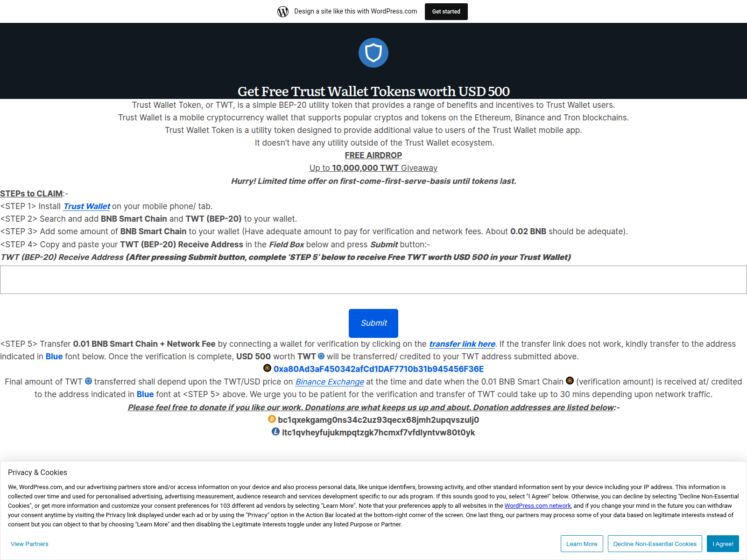Open the Trust Wallet install link
This screenshot has width=747, height=560.
pos(87,206)
